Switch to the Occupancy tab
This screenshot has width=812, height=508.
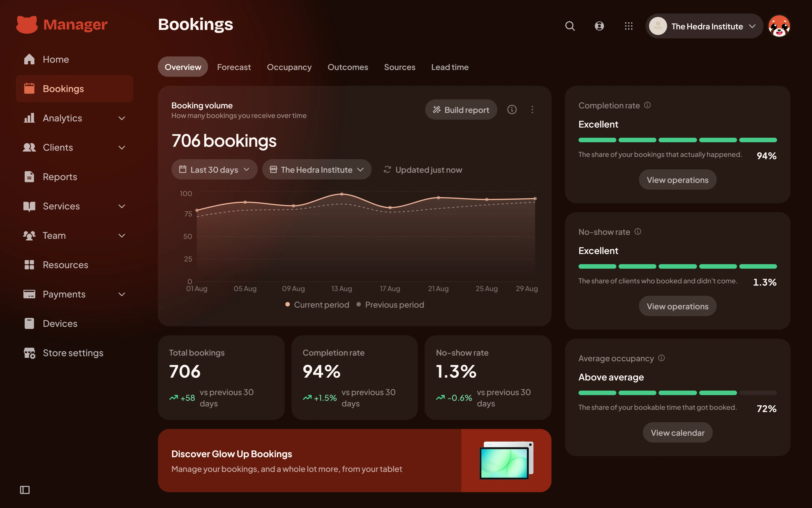coord(289,67)
